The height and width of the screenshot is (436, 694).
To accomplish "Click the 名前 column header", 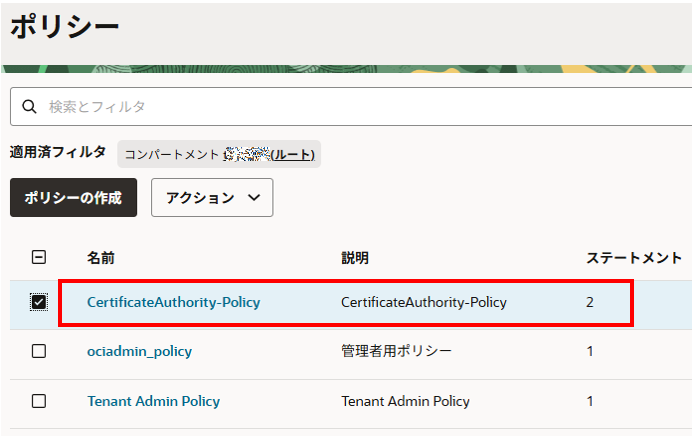I will (x=101, y=258).
